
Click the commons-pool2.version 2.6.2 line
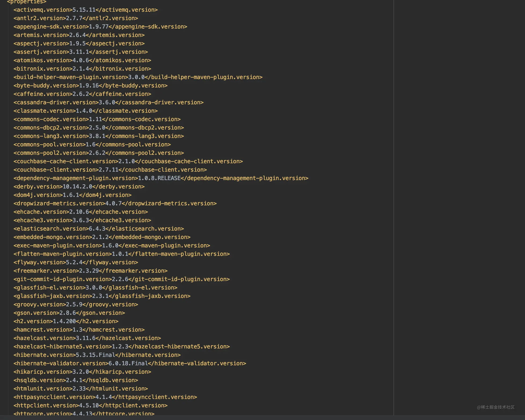point(99,153)
